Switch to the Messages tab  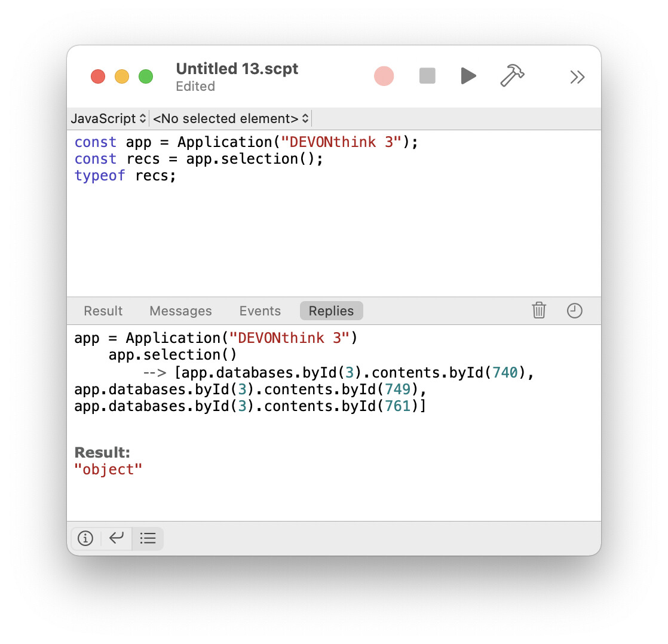click(x=180, y=311)
